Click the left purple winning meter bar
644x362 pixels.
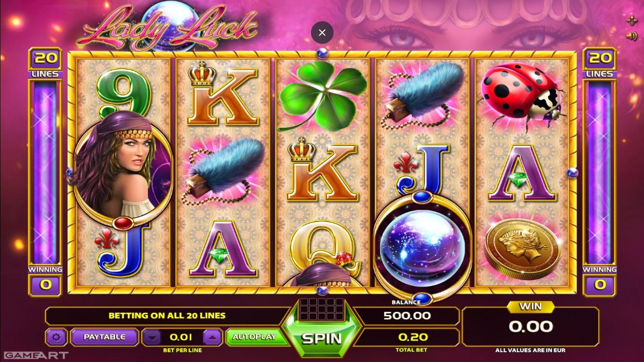(45, 172)
